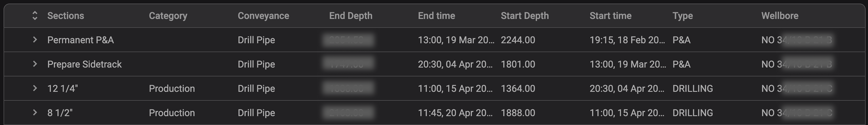The image size is (868, 125).
Task: Click the Wellbore column header
Action: point(780,16)
